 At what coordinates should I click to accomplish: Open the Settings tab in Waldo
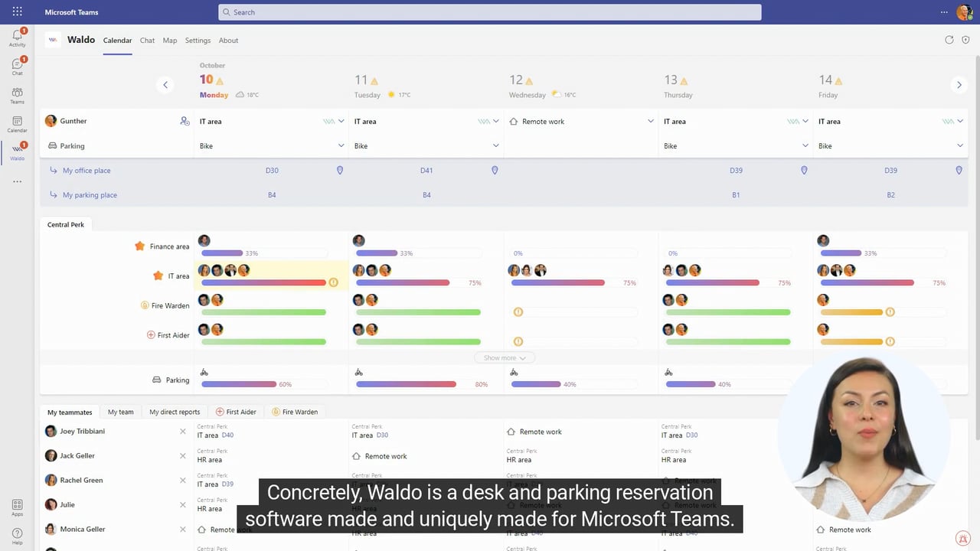(198, 41)
